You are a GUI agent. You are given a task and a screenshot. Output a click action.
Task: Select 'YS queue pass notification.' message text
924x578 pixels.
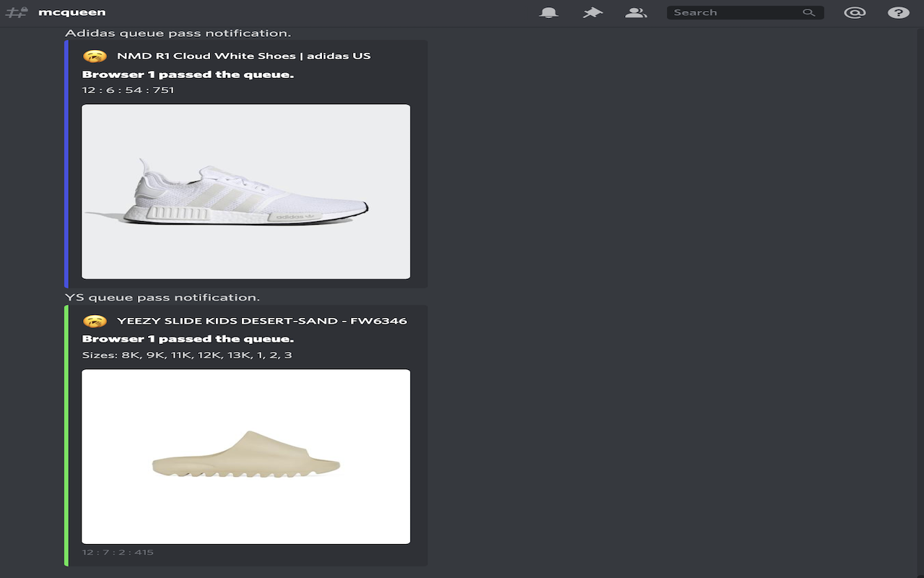(162, 297)
